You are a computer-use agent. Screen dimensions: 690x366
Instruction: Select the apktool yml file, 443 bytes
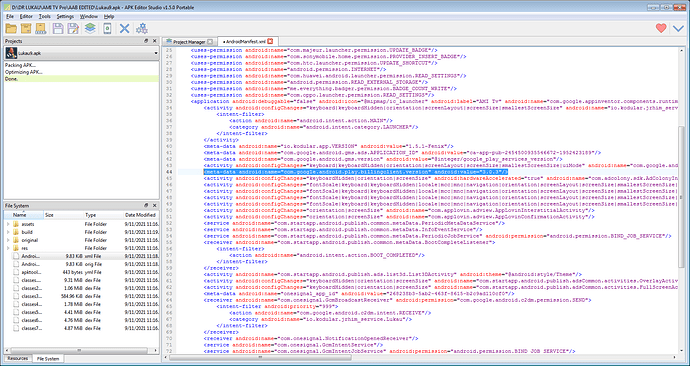click(81, 272)
